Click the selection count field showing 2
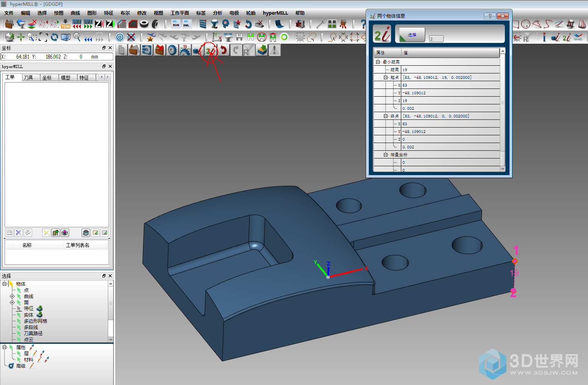This screenshot has height=385, width=588. [436, 39]
